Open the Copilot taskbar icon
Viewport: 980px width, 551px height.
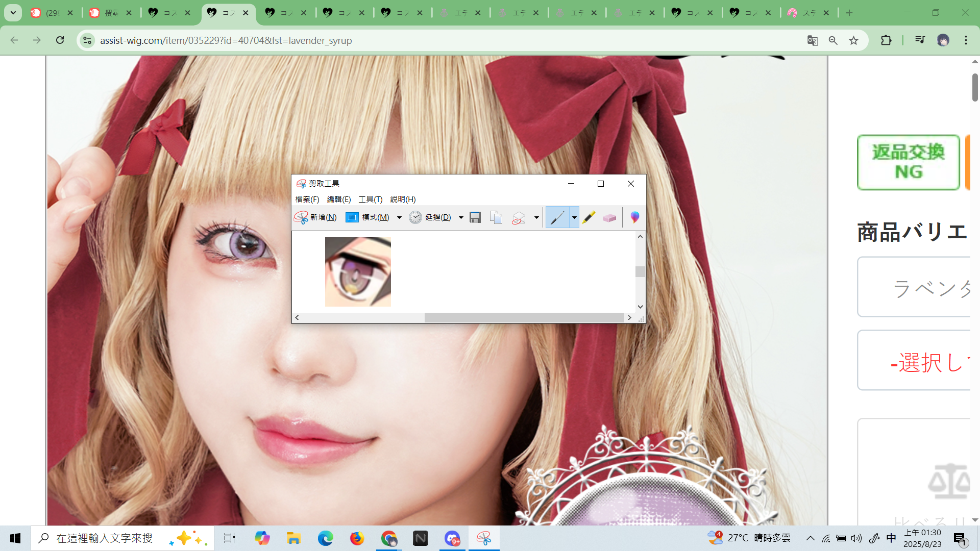262,538
